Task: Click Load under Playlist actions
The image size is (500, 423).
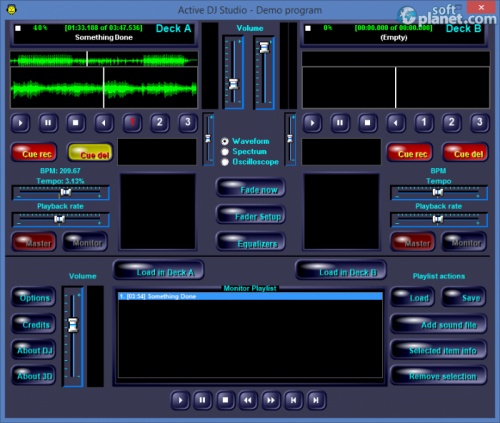Action: point(413,297)
